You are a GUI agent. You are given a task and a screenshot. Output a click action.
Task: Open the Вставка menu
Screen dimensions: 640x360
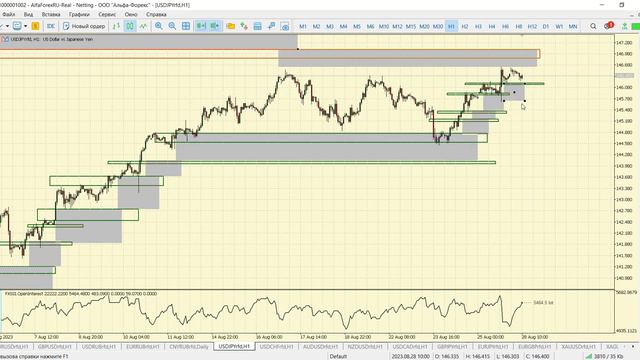(x=51, y=14)
